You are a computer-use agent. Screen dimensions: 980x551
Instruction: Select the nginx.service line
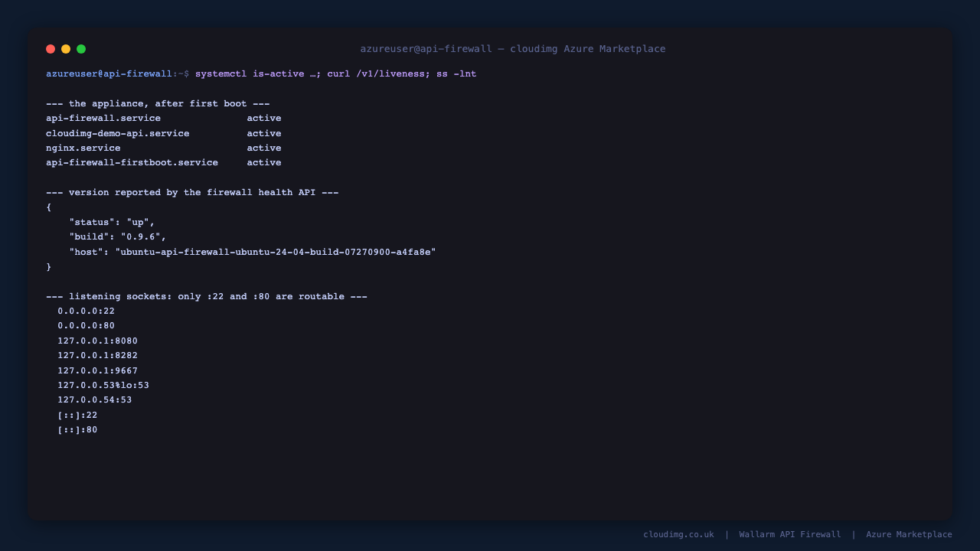pyautogui.click(x=164, y=148)
